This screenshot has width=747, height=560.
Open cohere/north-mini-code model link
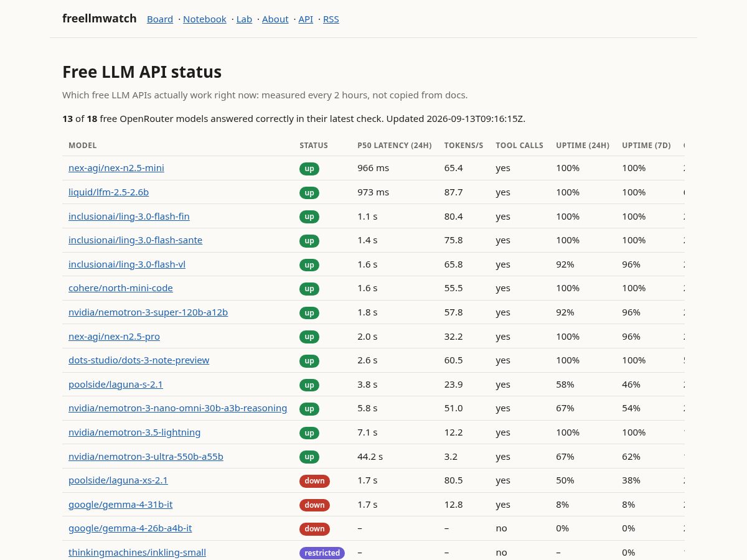pyautogui.click(x=121, y=288)
